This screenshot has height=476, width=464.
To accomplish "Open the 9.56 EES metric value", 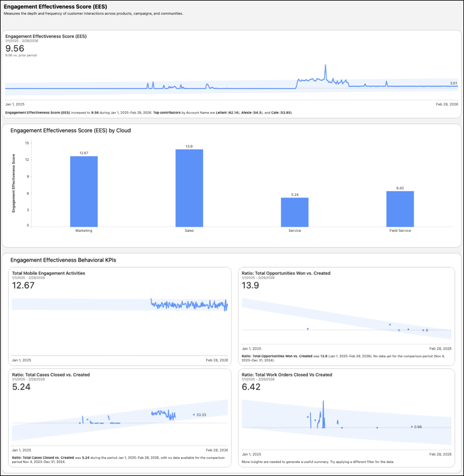I will (15, 48).
